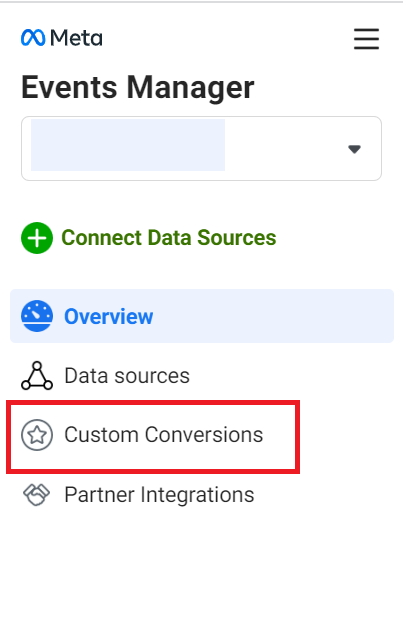Screen dimensions: 403x619
Task: Click the blurred account name in selector
Action: (128, 145)
